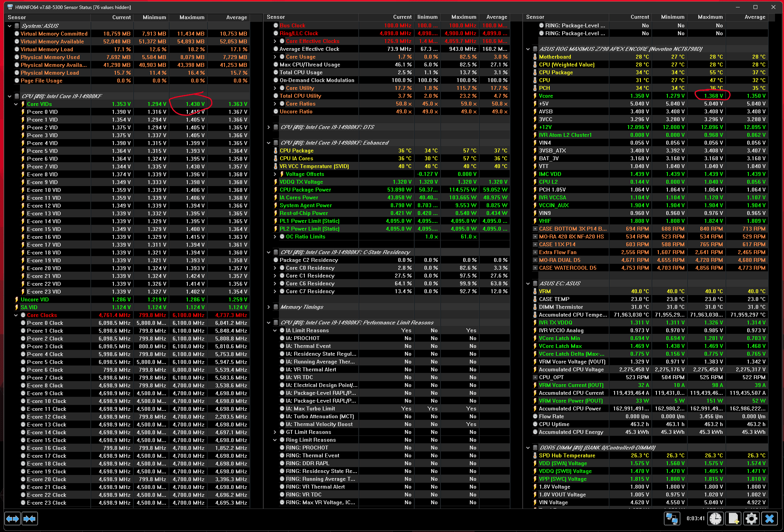The height and width of the screenshot is (532, 784).
Task: Click left panel Maximum column header
Action: pyautogui.click(x=188, y=17)
